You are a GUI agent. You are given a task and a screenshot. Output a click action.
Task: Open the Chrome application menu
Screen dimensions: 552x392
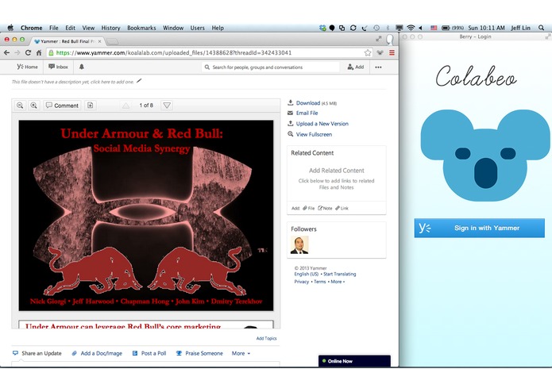(x=31, y=28)
